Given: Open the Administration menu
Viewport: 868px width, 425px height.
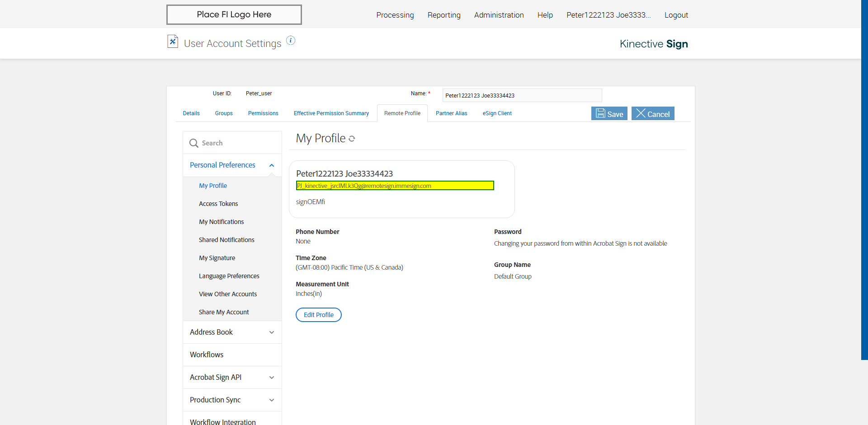Looking at the screenshot, I should tap(499, 15).
